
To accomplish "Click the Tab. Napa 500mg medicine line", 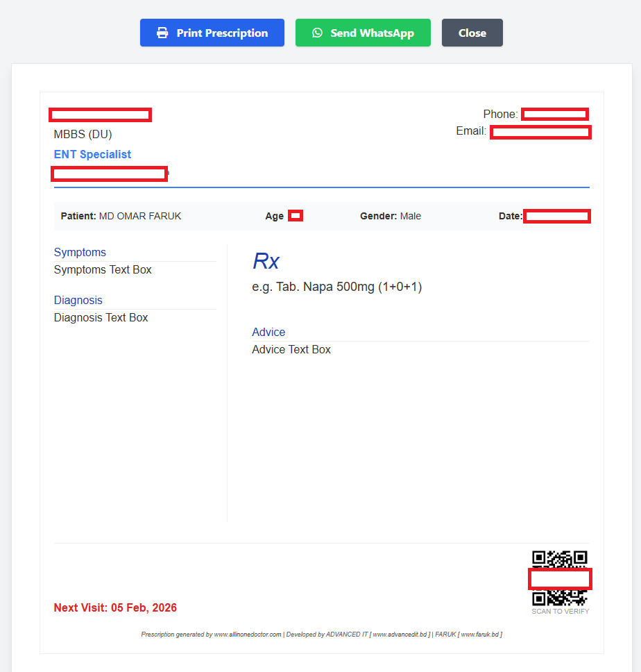I will coord(336,287).
